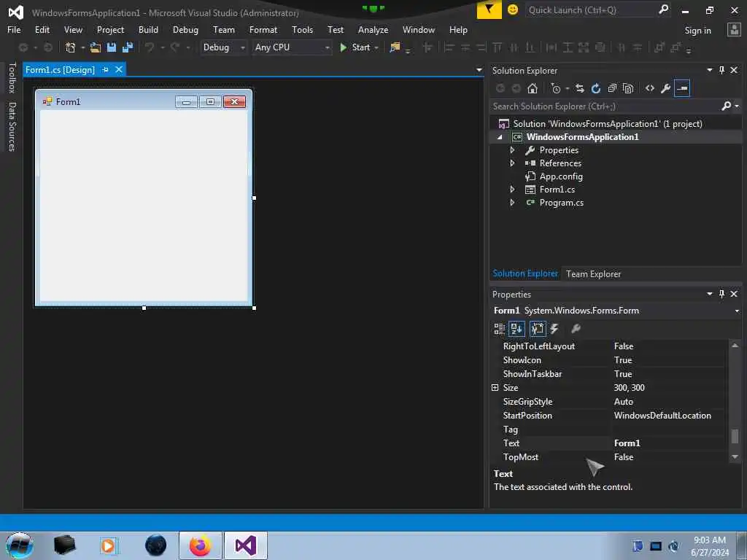Pin the Form1.cs [Design] tab
Screen dimensions: 747x560
pos(105,69)
